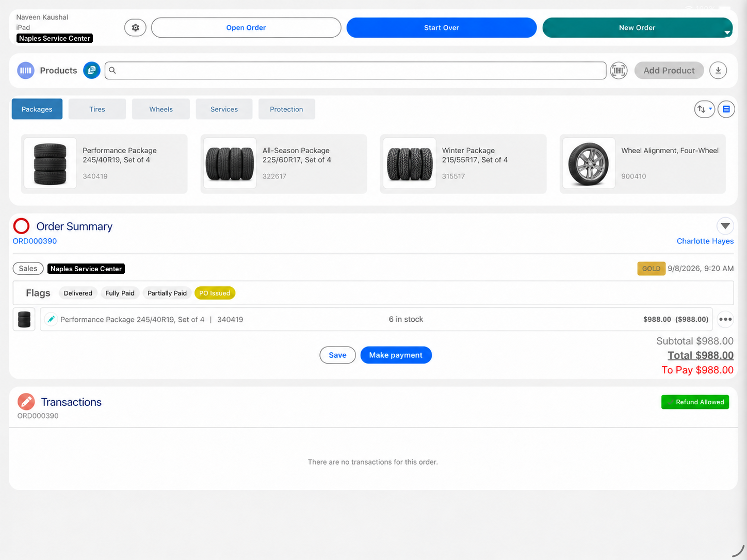747x560 pixels.
Task: Select the All-Season Package card
Action: click(x=284, y=164)
